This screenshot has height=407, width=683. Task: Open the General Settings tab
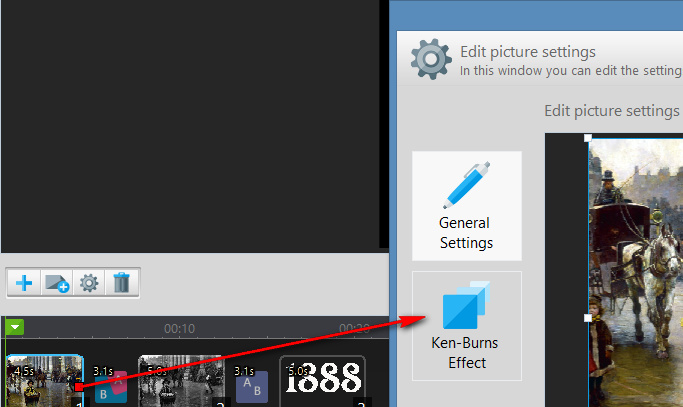(x=467, y=206)
